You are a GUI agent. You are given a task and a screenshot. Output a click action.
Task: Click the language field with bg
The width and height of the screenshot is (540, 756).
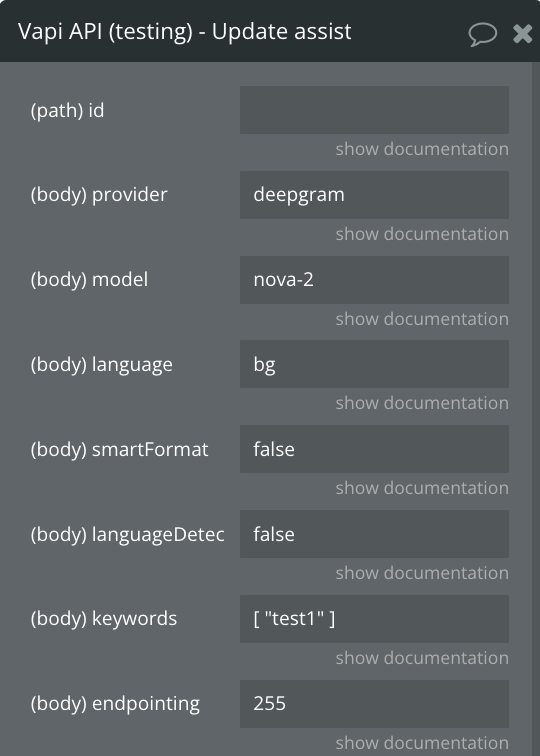[x=374, y=364]
